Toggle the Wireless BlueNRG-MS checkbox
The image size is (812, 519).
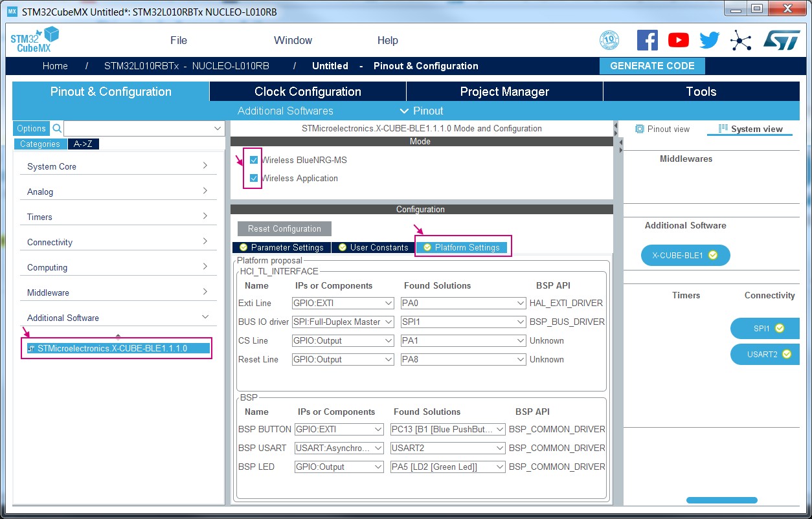click(x=254, y=160)
